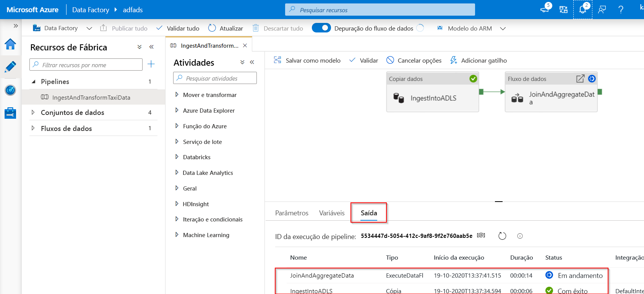The width and height of the screenshot is (644, 294).
Task: Expand the Fluxos de dados section
Action: (x=33, y=128)
